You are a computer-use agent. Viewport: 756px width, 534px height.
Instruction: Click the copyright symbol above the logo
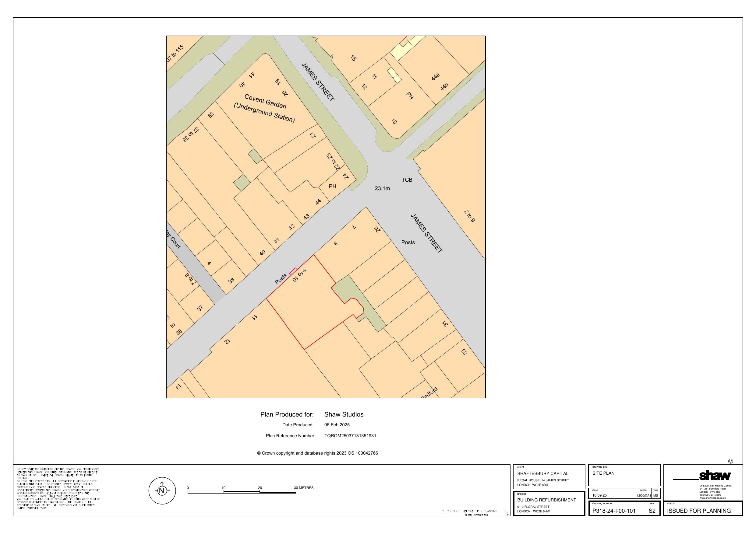tap(730, 461)
